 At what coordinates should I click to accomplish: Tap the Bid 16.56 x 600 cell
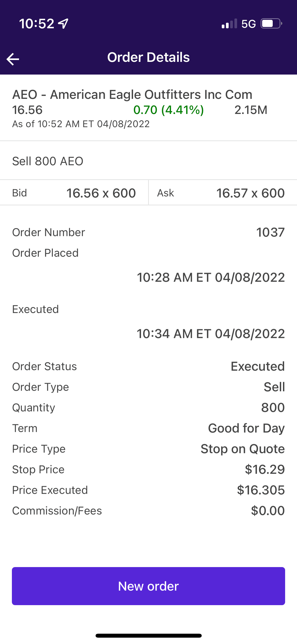pyautogui.click(x=74, y=193)
